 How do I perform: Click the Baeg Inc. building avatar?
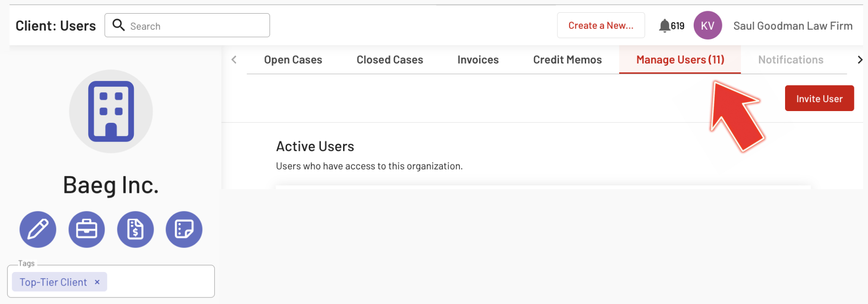click(111, 112)
